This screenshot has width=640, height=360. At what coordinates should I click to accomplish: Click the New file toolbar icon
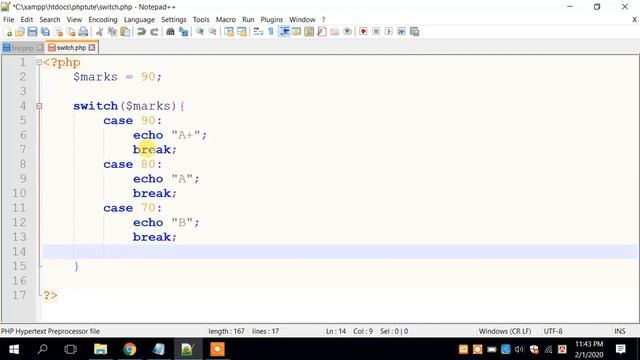(x=7, y=32)
